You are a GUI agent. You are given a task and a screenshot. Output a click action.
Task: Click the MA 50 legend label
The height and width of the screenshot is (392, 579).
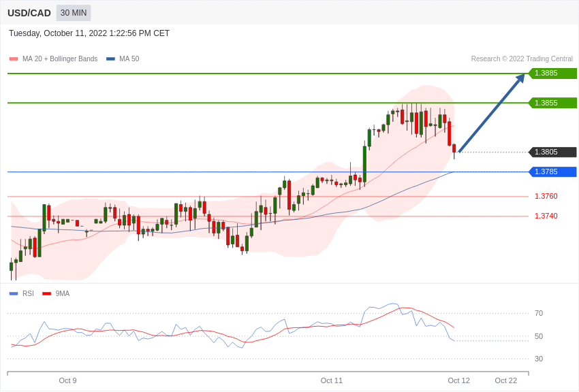129,59
